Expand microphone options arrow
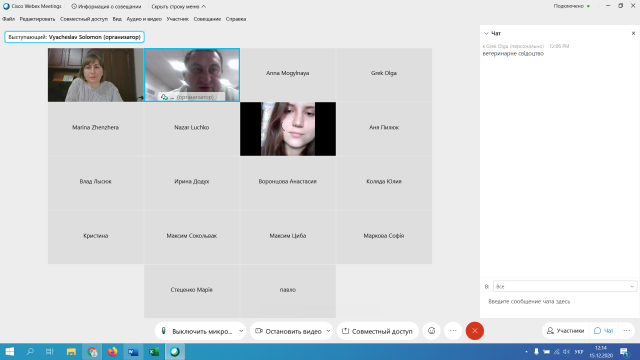640x360 pixels. tap(241, 331)
